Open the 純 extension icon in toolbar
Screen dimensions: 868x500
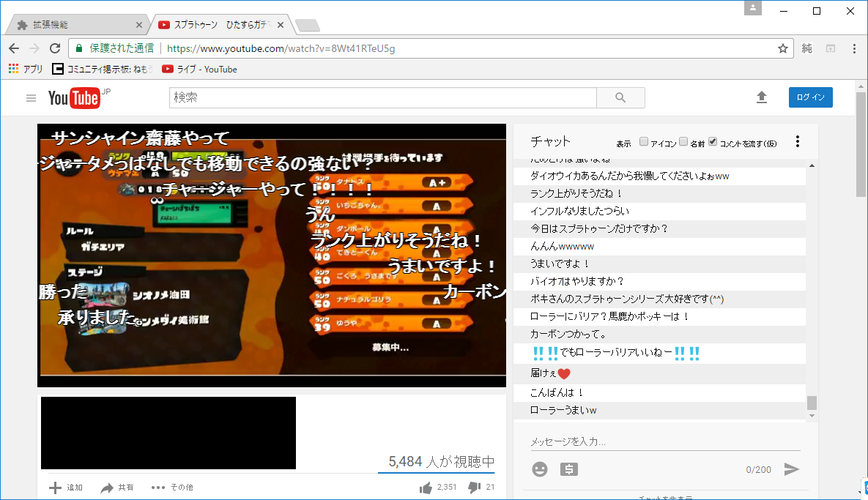[807, 48]
